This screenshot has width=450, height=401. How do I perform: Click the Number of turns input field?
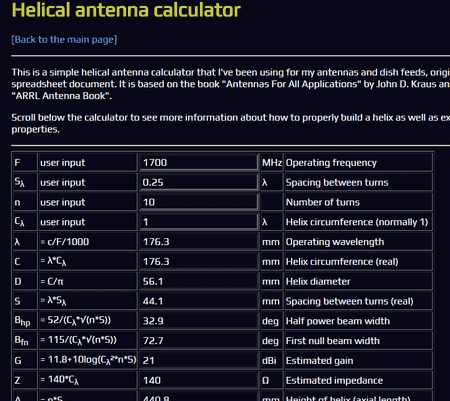[x=199, y=202]
